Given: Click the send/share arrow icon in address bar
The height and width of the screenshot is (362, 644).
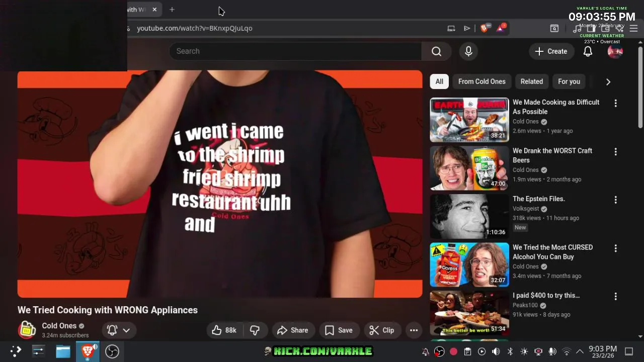Looking at the screenshot, I should point(467,28).
